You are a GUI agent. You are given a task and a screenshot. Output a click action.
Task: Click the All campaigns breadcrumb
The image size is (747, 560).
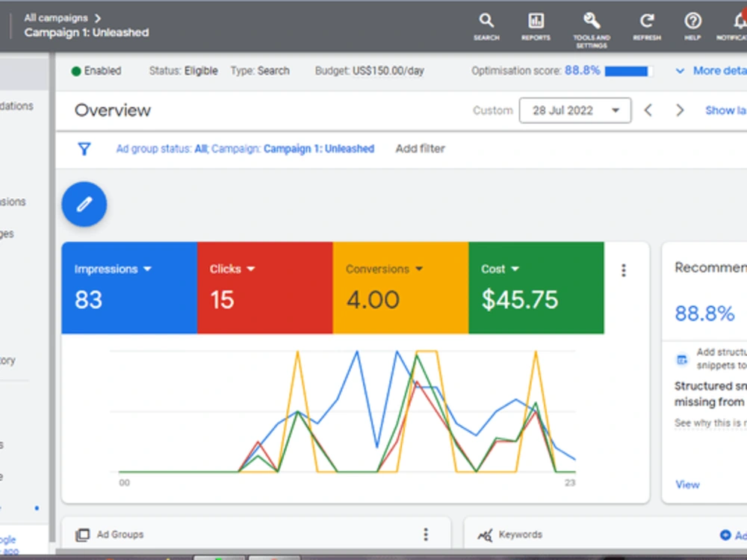click(x=56, y=18)
